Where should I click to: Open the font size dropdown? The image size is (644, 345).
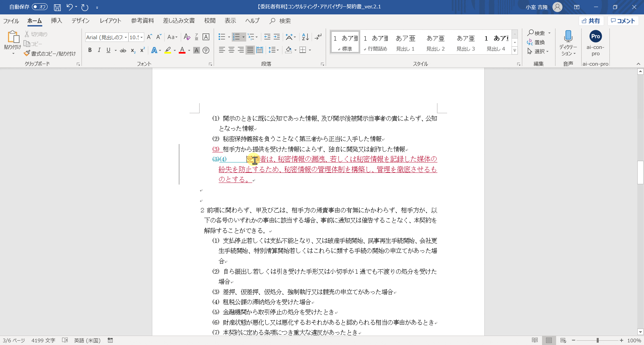142,37
